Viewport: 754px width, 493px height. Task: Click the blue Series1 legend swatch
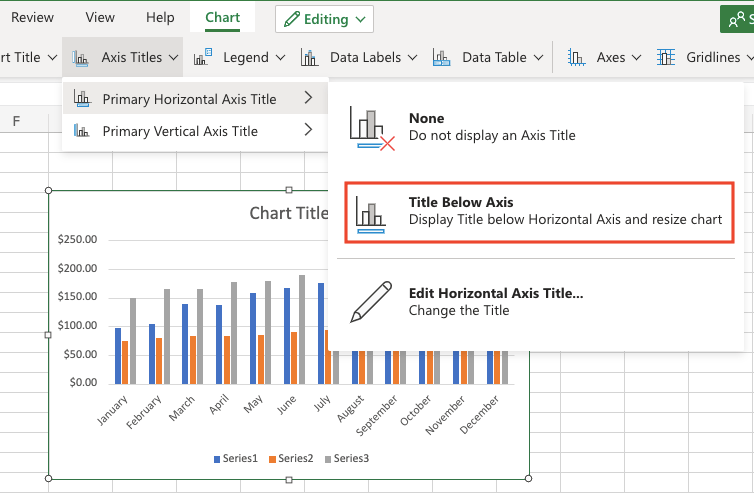217,459
